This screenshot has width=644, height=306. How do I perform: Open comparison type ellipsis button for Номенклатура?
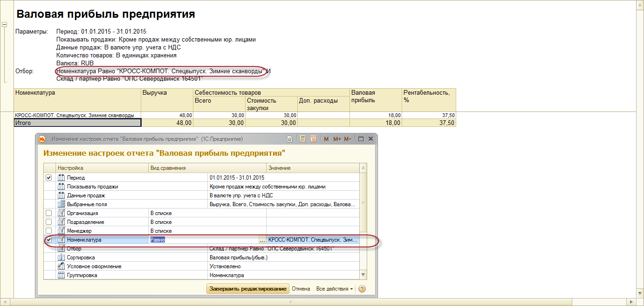click(x=262, y=240)
